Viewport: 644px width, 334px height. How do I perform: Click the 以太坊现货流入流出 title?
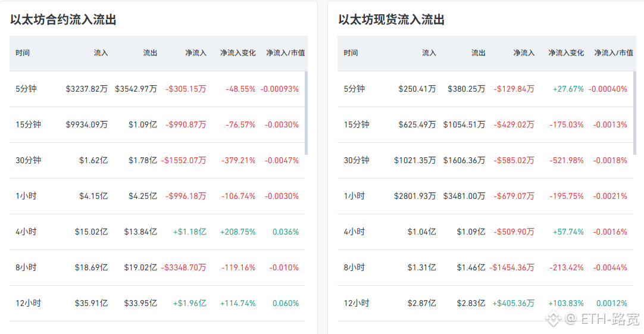(392, 20)
